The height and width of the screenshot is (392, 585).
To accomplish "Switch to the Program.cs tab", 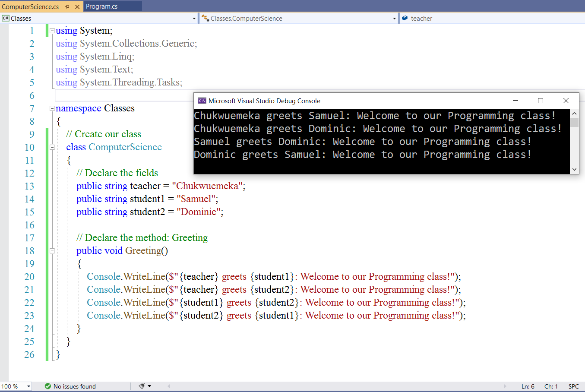I will (x=102, y=6).
